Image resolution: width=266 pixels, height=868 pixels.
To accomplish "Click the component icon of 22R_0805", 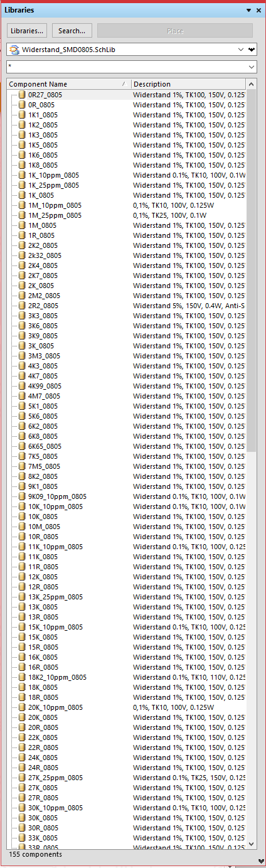I will click(x=22, y=747).
